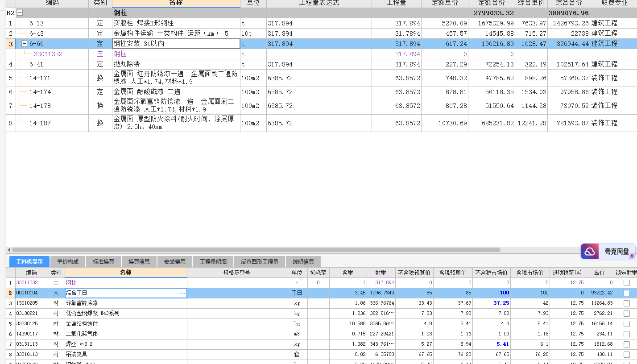This screenshot has height=364, width=637.
Task: Toggle lock quantity checkbox for 环氧富锌底漆 row
Action: pos(627,303)
